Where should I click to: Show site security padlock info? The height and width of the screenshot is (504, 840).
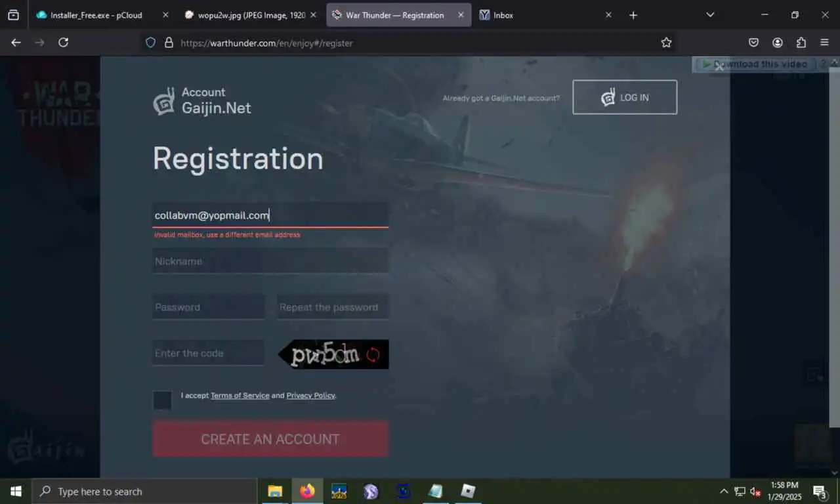pos(169,43)
